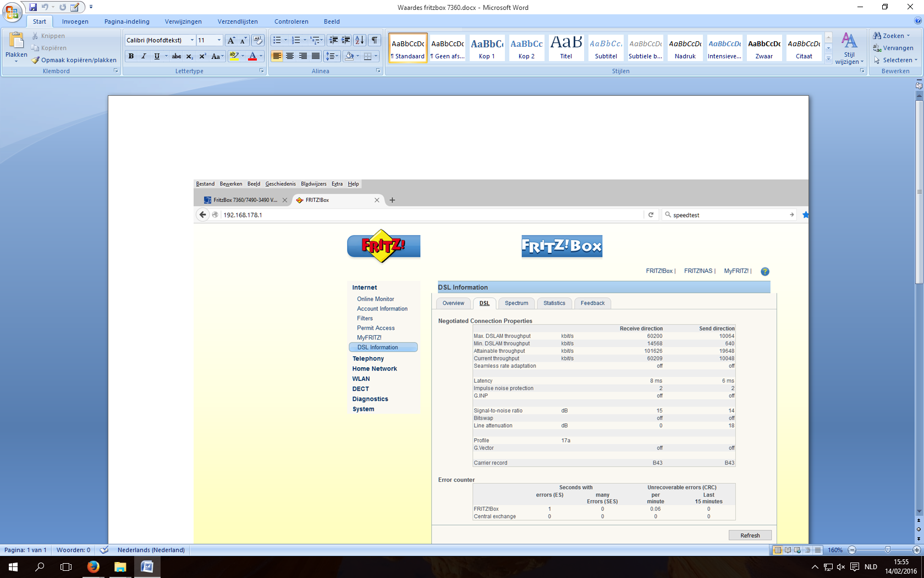Click the Save floppy disk icon

point(33,7)
